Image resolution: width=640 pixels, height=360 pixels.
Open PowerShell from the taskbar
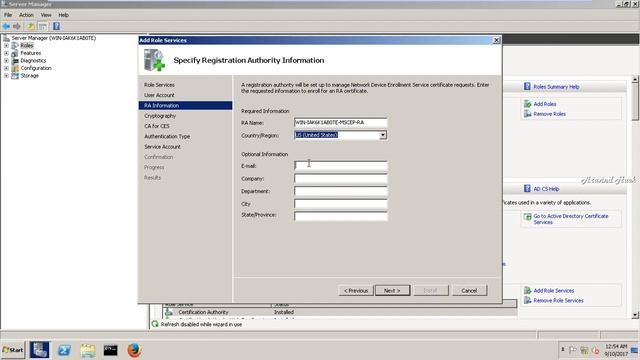point(64,350)
